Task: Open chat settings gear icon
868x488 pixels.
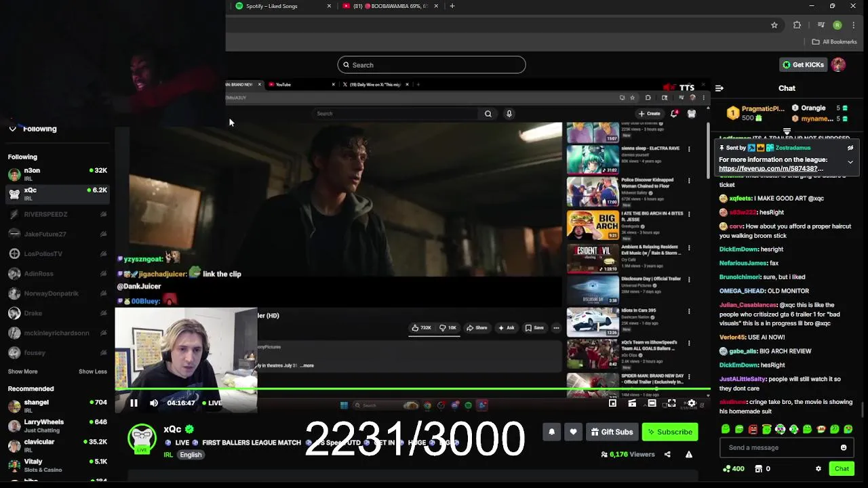Action: click(818, 469)
